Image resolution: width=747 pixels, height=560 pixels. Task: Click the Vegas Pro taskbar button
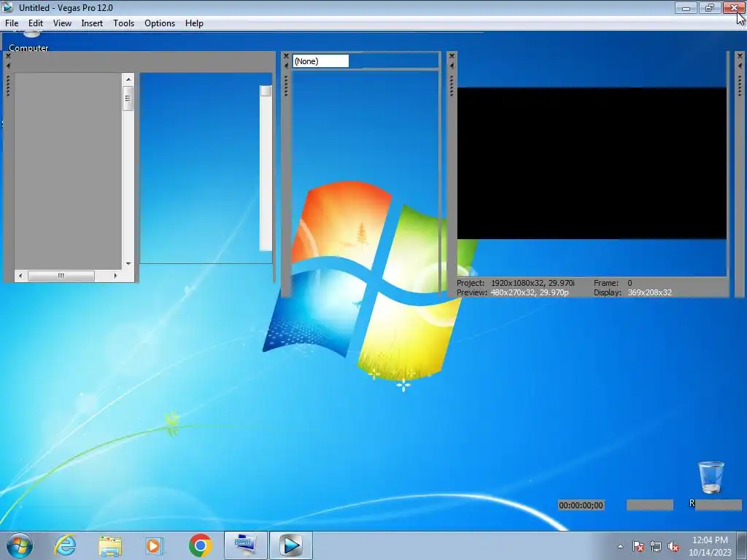click(x=291, y=545)
